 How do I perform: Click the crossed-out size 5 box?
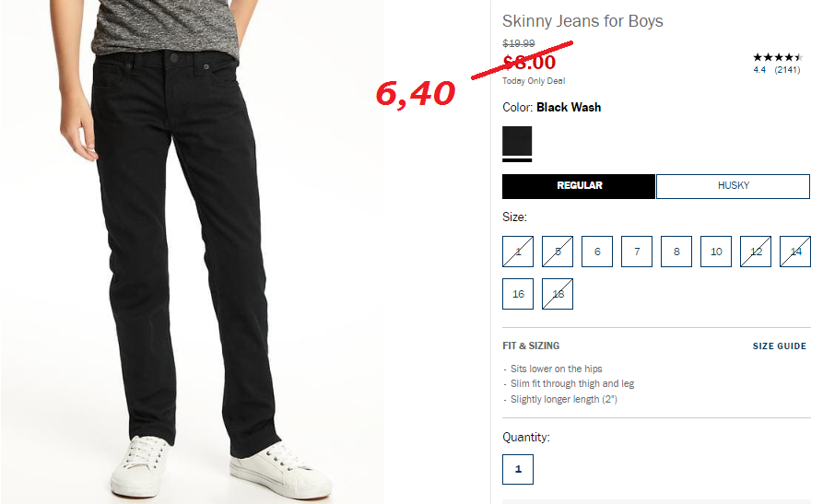(558, 252)
